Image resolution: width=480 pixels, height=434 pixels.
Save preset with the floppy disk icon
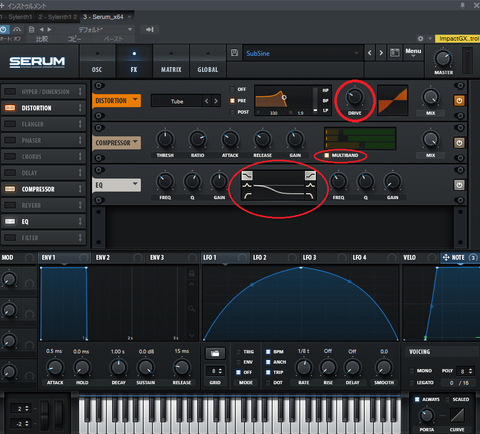tap(234, 53)
